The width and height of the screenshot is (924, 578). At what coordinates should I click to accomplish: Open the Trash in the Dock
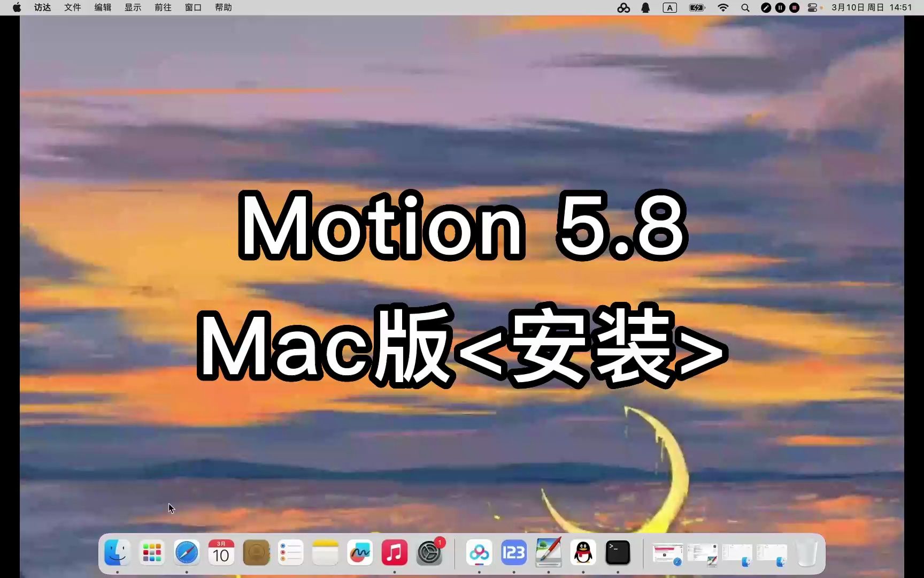[806, 553]
